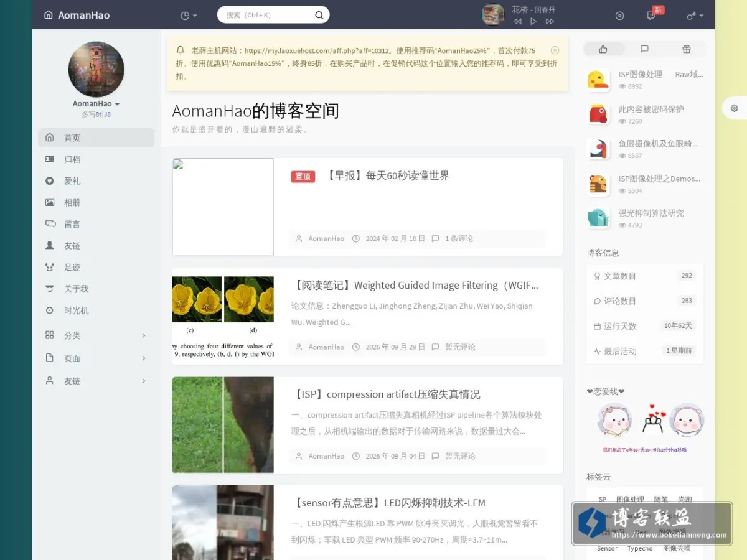Open the 首页 home item in the sidebar
747x560 pixels.
pos(96,138)
